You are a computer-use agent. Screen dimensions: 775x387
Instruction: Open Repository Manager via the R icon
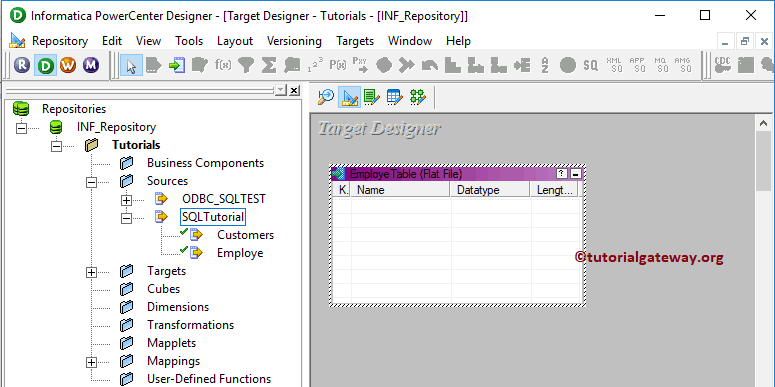[x=23, y=65]
